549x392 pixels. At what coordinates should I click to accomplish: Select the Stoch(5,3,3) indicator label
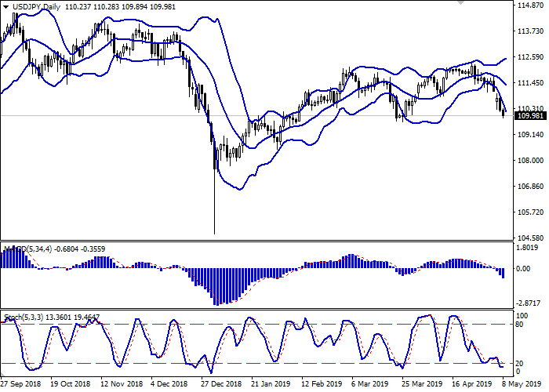pos(24,318)
